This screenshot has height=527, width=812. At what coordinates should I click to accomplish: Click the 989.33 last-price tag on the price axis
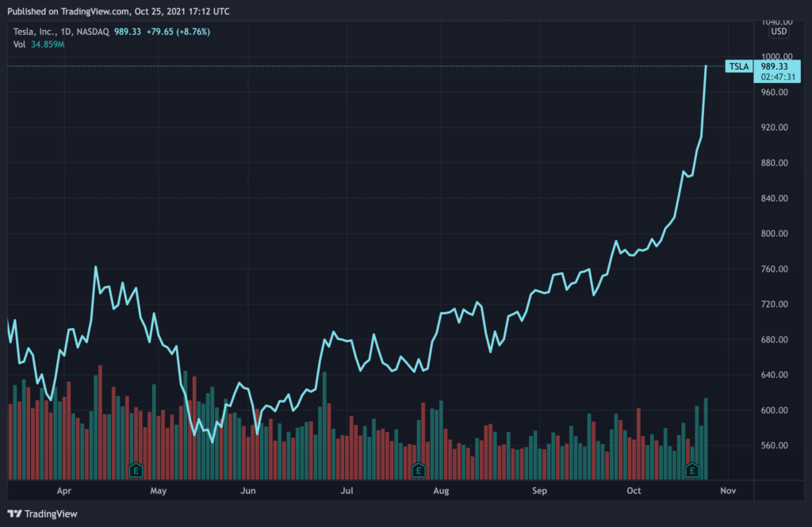click(x=774, y=67)
